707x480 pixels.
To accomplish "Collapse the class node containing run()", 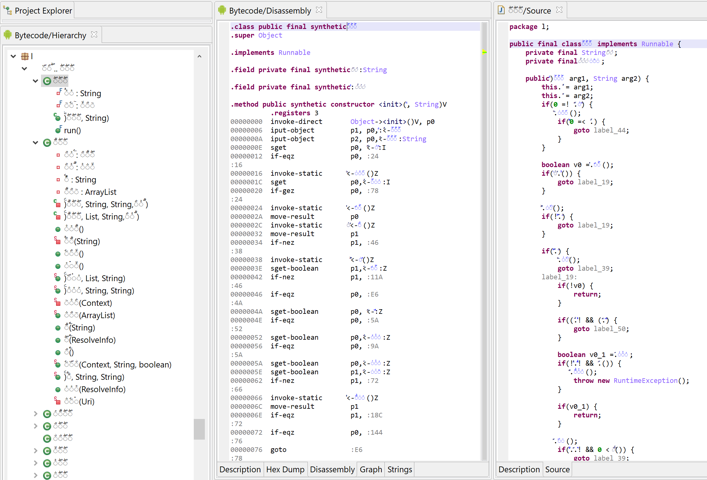I will (x=36, y=81).
